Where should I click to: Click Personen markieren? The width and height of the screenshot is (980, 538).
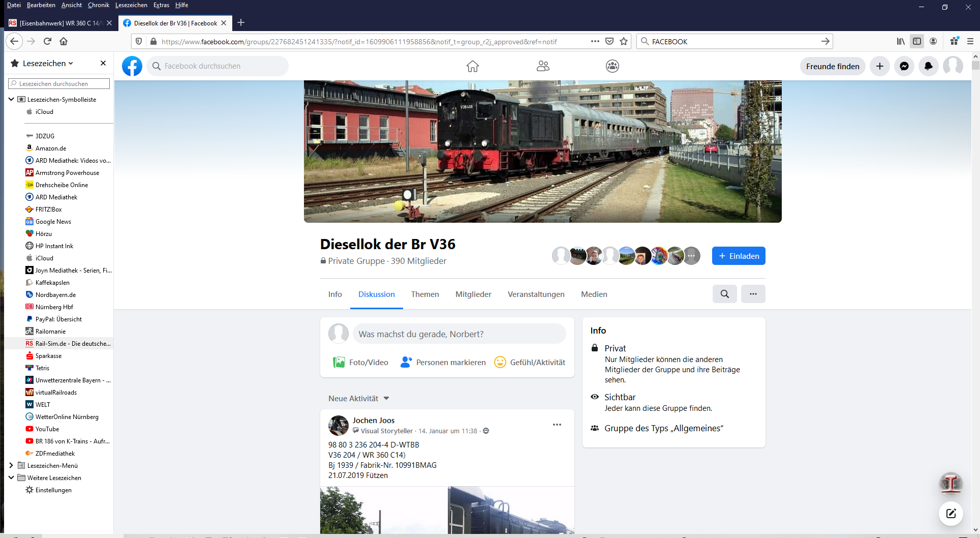tap(443, 363)
